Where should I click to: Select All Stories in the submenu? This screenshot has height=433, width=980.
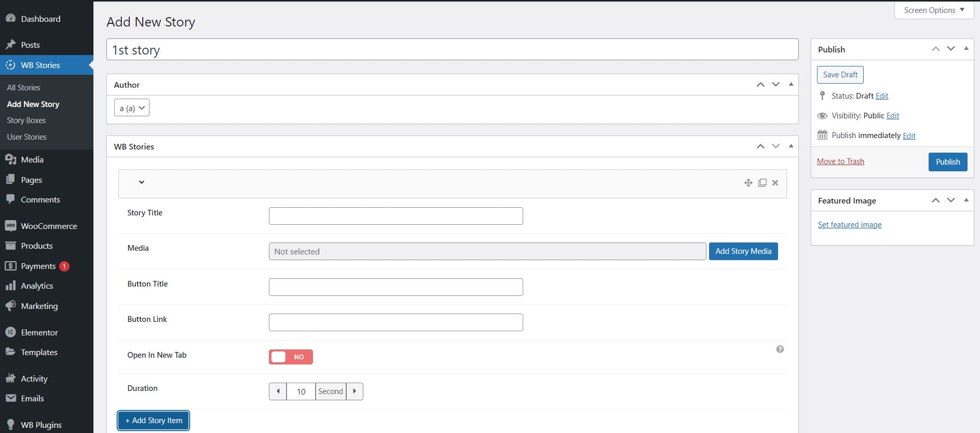click(23, 87)
